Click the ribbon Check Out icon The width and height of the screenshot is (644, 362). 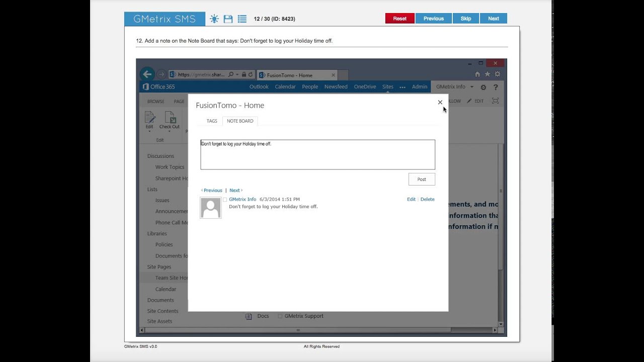coord(170,117)
